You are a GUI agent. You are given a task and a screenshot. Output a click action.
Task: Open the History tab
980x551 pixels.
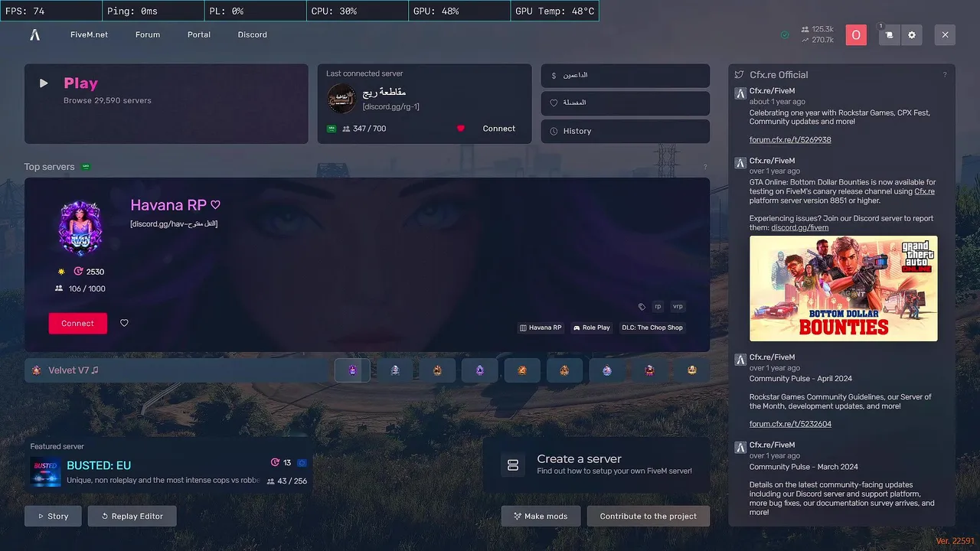pyautogui.click(x=626, y=131)
